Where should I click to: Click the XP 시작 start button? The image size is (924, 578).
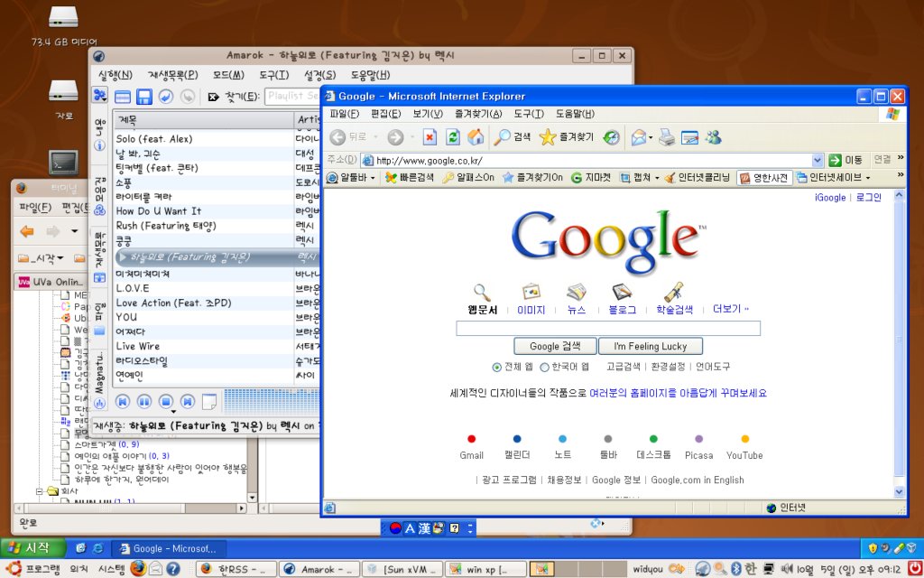(32, 548)
